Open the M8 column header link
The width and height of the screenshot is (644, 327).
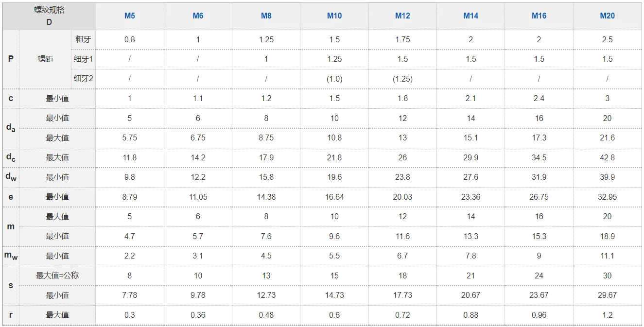coord(266,16)
